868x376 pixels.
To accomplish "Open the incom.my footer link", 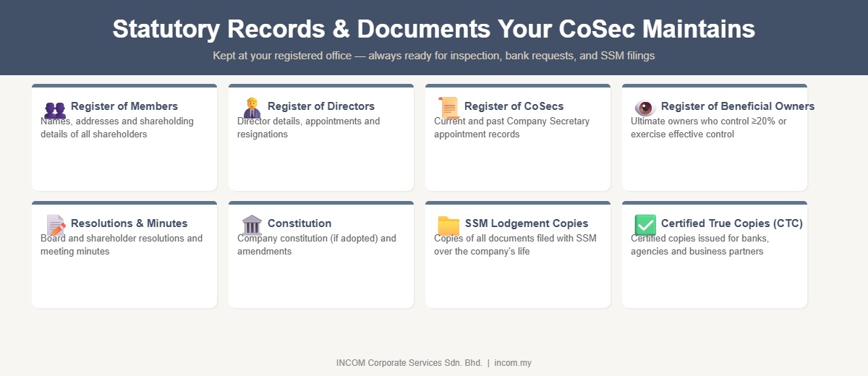I will point(513,363).
